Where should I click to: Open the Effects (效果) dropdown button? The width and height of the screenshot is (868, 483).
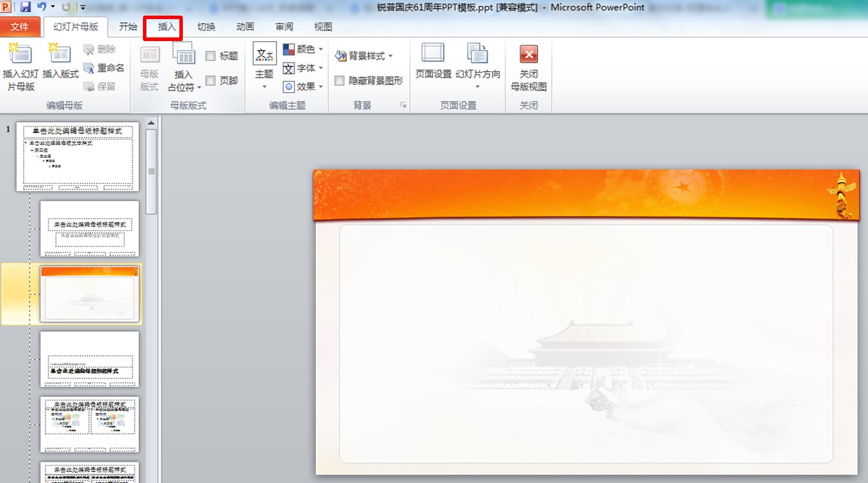click(303, 87)
